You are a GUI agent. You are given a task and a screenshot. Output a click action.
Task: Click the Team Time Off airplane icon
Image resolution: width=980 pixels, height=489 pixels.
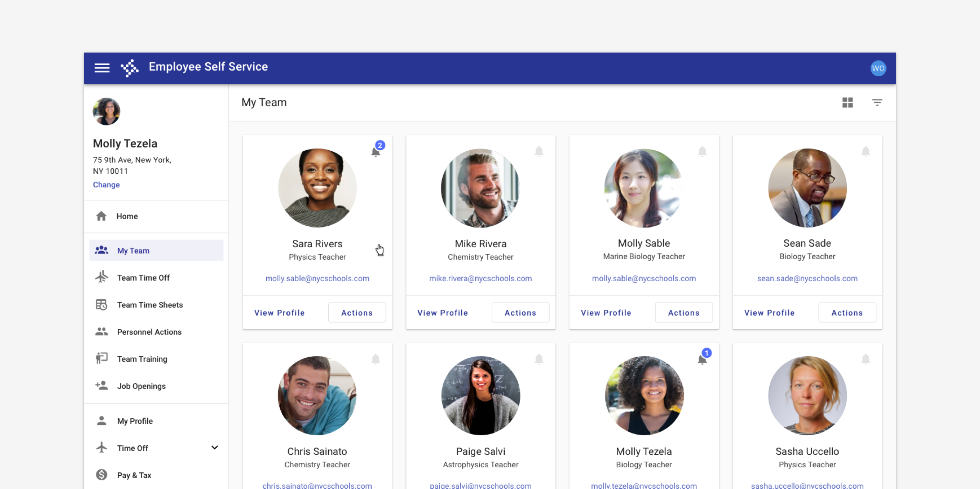101,277
